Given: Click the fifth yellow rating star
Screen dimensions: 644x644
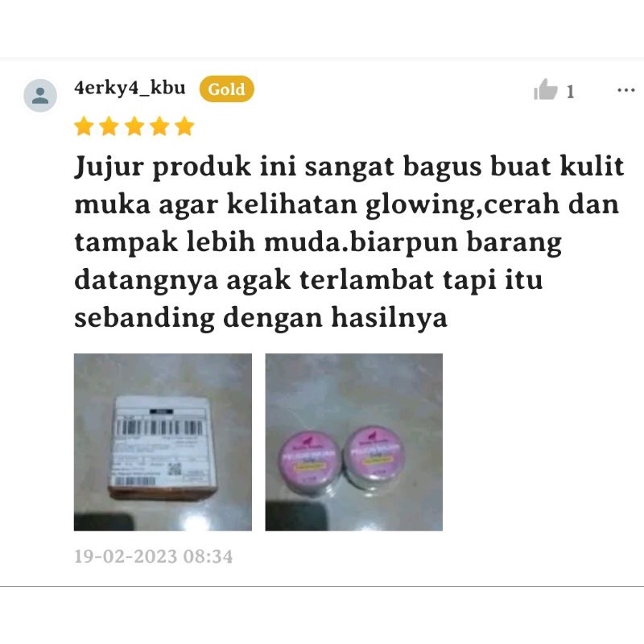Looking at the screenshot, I should click(184, 126).
